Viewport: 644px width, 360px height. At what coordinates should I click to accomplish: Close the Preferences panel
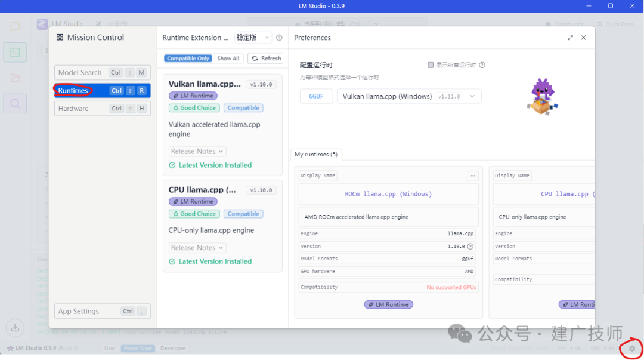pos(584,38)
